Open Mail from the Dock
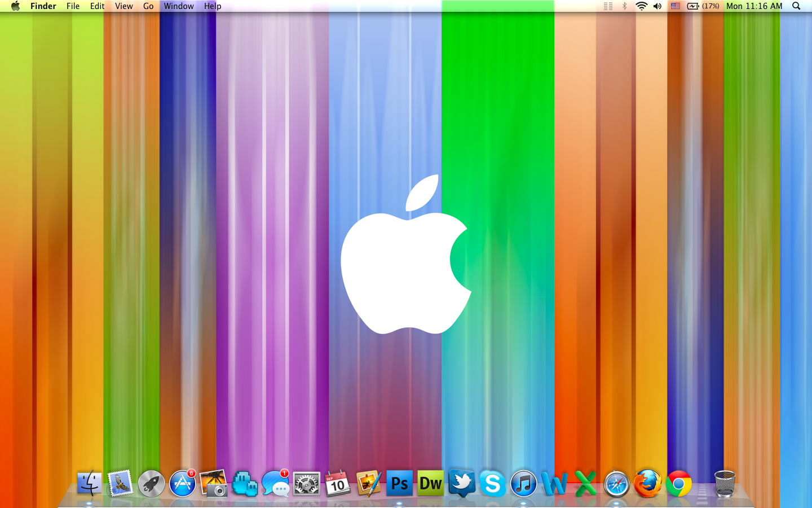The width and height of the screenshot is (812, 508). pos(120,484)
